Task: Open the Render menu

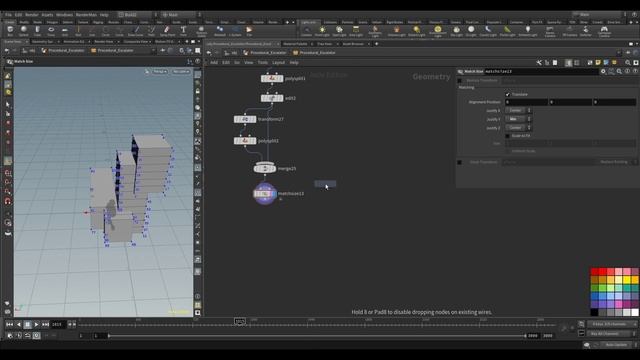Action: tap(31, 15)
